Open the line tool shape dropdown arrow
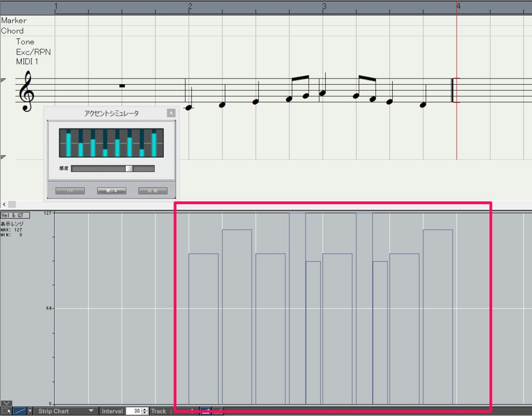The image size is (532, 416). click(x=30, y=411)
